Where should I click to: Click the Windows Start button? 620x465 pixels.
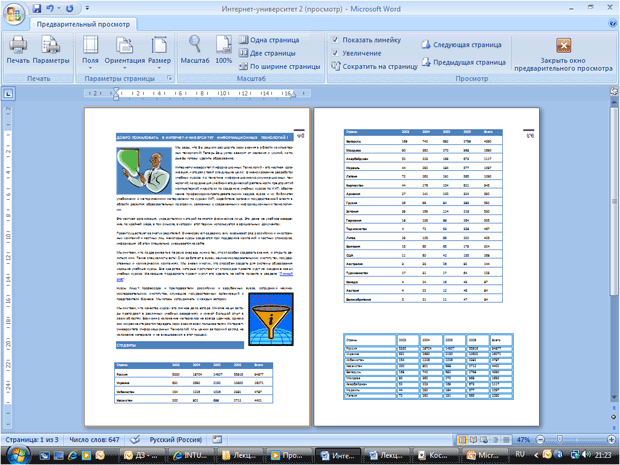(14, 456)
